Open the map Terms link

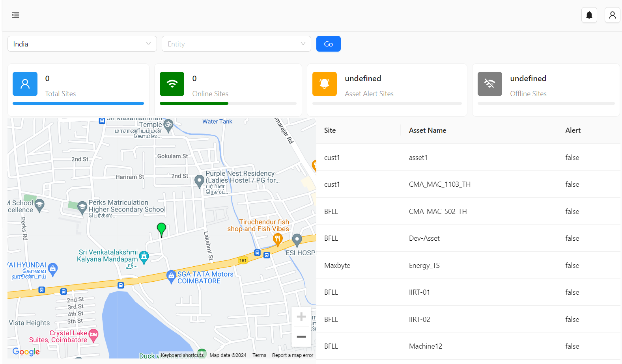tap(259, 355)
